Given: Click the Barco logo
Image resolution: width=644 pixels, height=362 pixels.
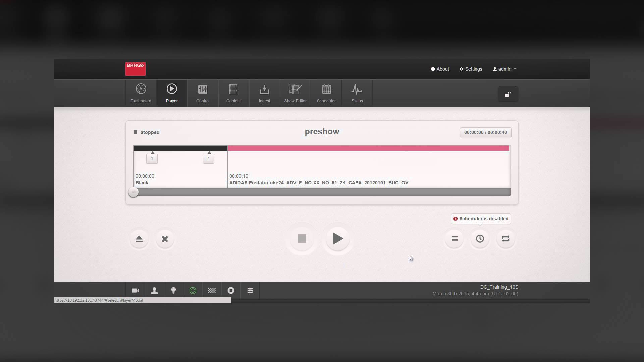Looking at the screenshot, I should (x=136, y=69).
